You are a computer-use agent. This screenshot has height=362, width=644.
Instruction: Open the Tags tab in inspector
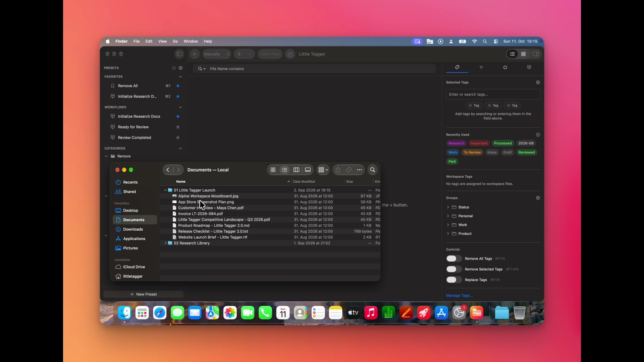tap(457, 67)
